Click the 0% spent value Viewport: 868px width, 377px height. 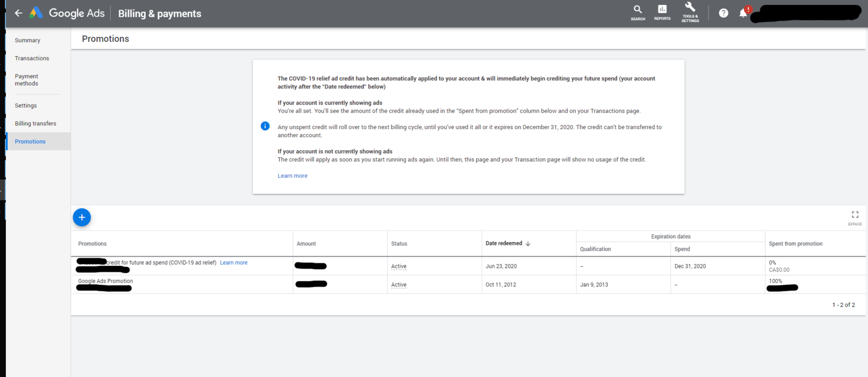pyautogui.click(x=773, y=263)
